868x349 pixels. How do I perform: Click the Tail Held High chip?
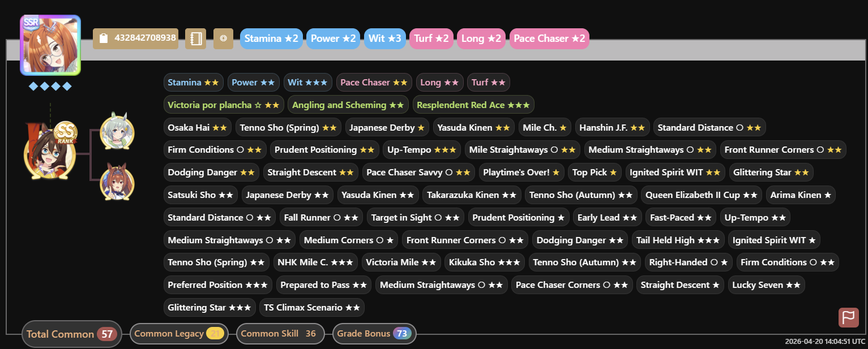tap(678, 240)
